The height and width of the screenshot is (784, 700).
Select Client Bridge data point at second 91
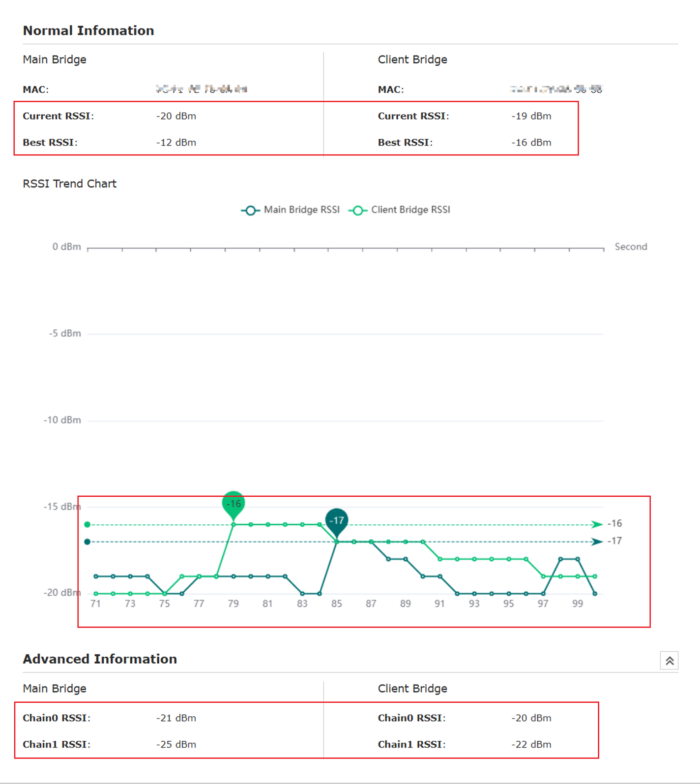pyautogui.click(x=440, y=559)
